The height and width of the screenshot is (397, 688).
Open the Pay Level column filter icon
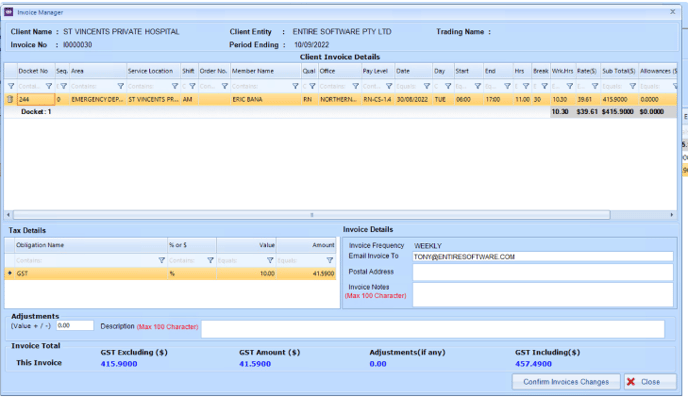pos(389,86)
